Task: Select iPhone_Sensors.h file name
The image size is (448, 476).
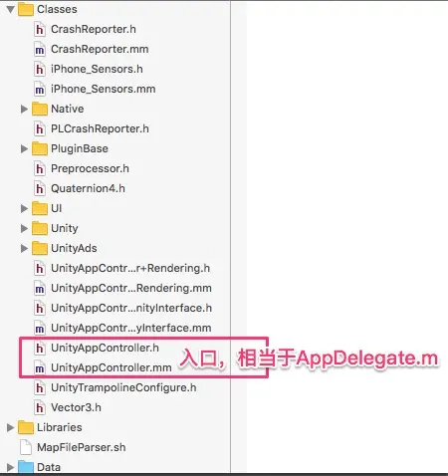Action: pyautogui.click(x=97, y=69)
